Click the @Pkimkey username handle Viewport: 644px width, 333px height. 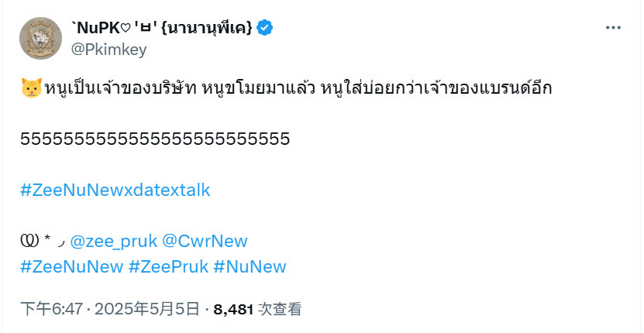click(x=108, y=50)
